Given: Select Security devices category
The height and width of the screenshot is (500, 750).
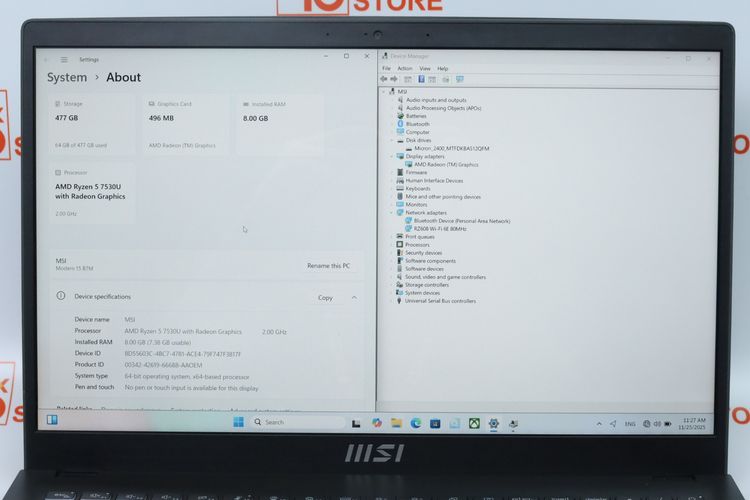Looking at the screenshot, I should (x=423, y=253).
